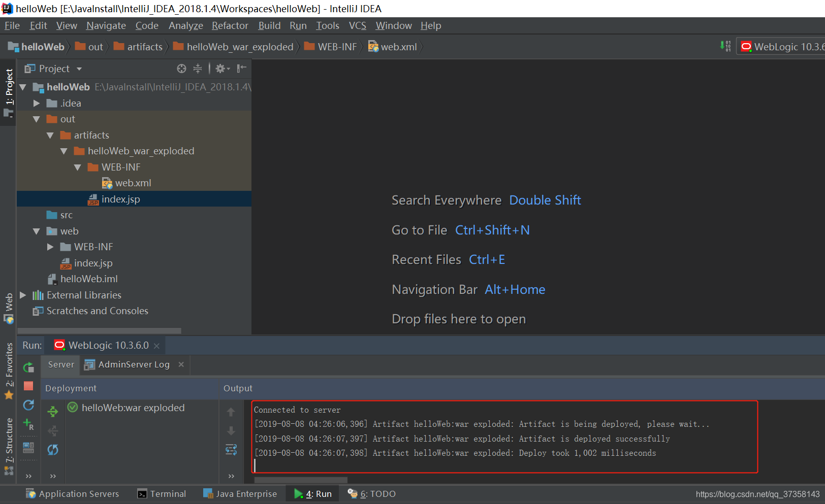Click the down arrow in Output toolbar
Viewport: 825px width, 504px height.
[x=231, y=431]
